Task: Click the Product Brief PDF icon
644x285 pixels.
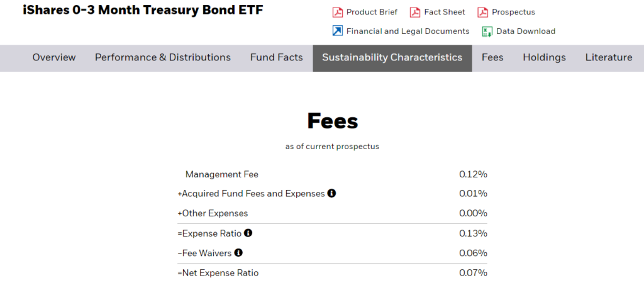Action: coord(337,12)
